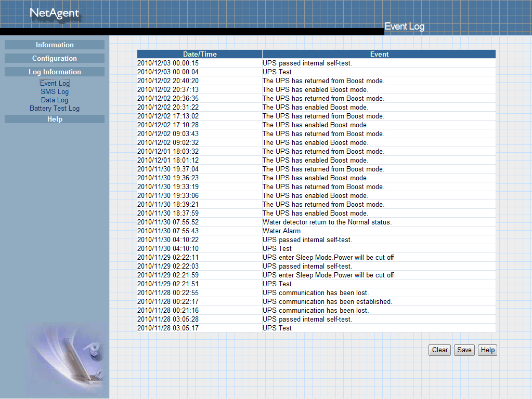Click the NetAgent logo
The image size is (532, 399).
[54, 13]
